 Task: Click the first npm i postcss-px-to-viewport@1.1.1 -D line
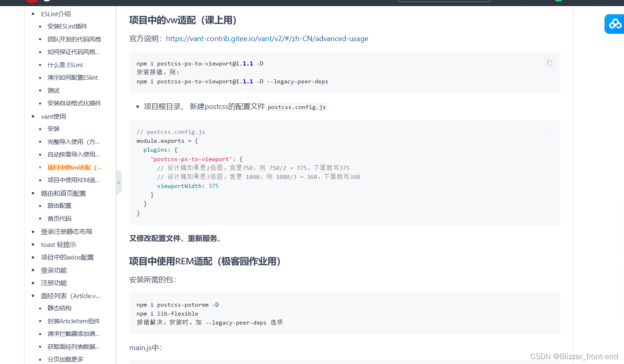pos(200,63)
